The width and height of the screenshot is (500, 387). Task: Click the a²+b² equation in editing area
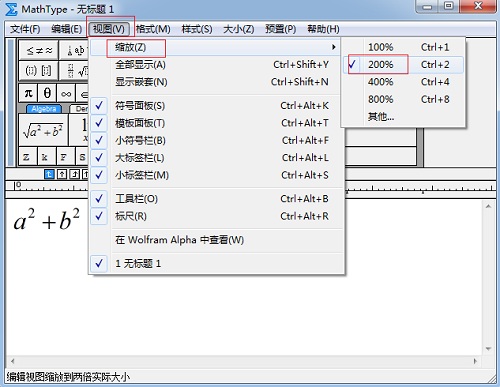point(47,220)
